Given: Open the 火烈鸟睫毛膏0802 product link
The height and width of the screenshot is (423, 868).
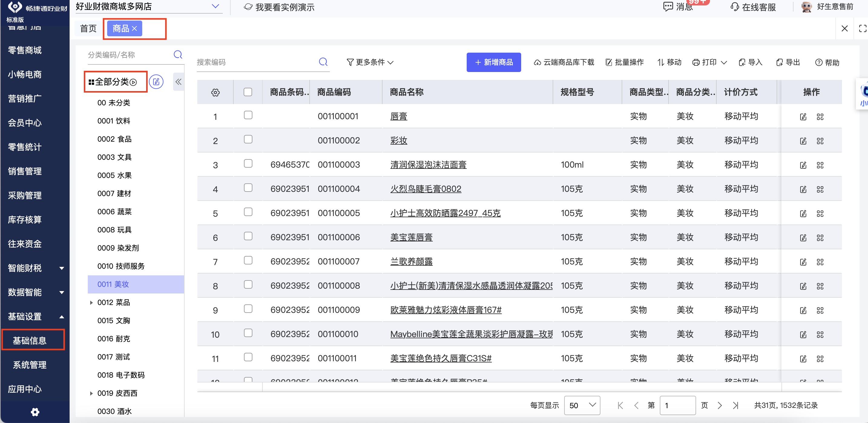Looking at the screenshot, I should (425, 189).
